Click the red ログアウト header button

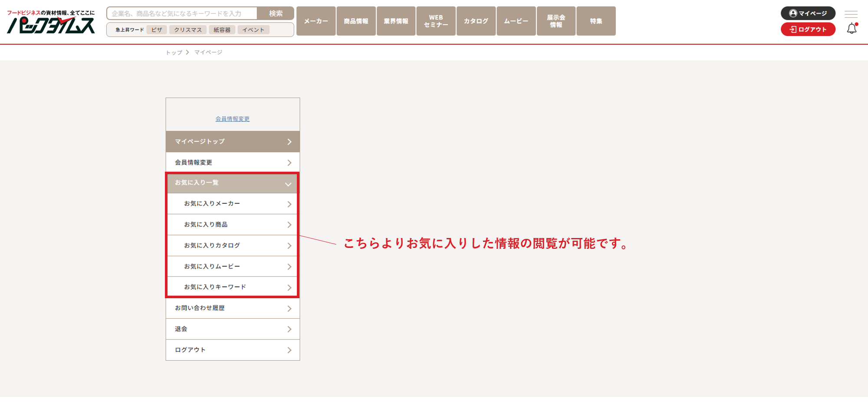808,29
